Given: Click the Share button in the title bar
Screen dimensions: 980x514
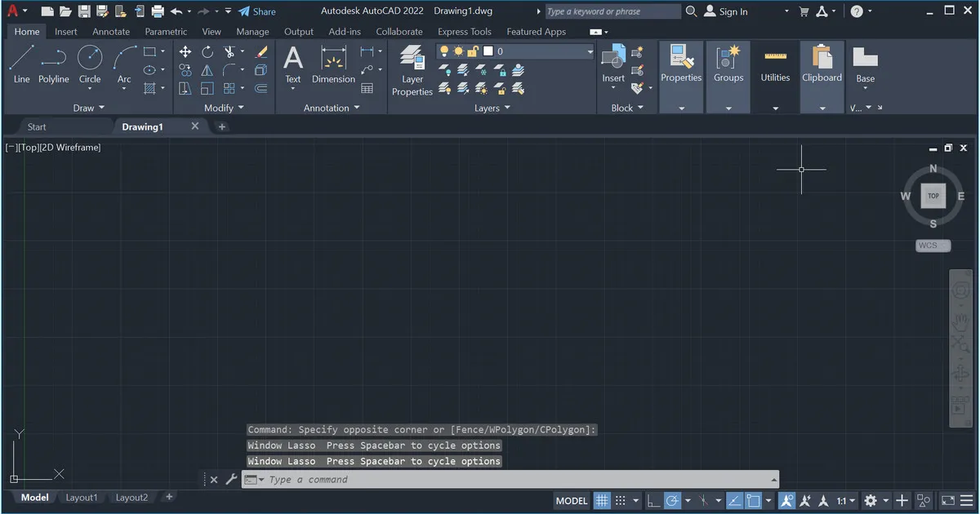Looking at the screenshot, I should (259, 11).
